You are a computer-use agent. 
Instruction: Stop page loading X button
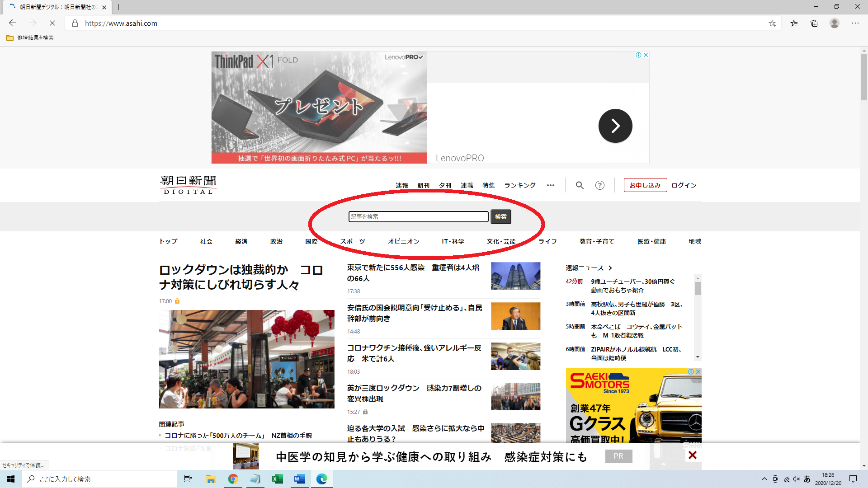[52, 23]
